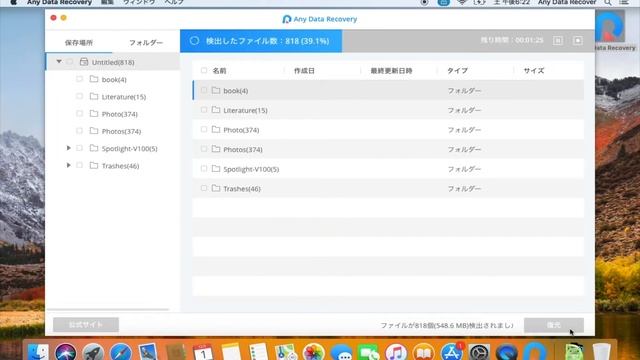Click the Any Data Recovery logo in title bar

287,19
